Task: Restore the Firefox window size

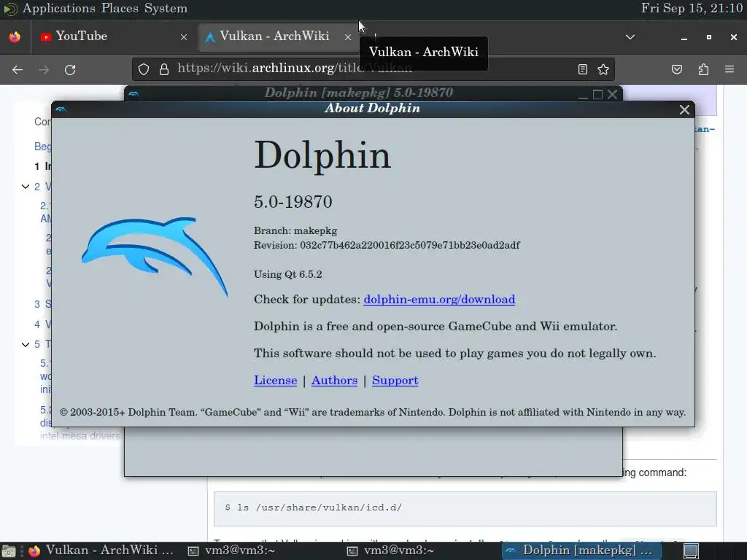Action: coord(709,37)
